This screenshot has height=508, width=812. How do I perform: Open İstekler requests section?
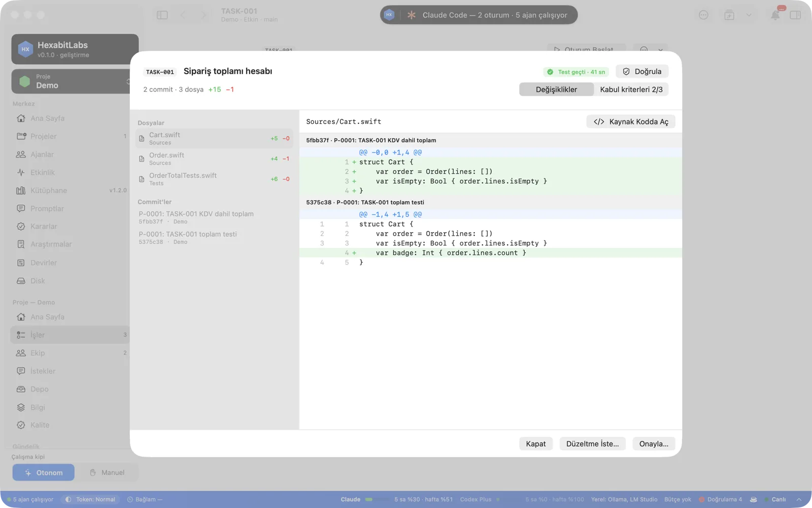70,371
